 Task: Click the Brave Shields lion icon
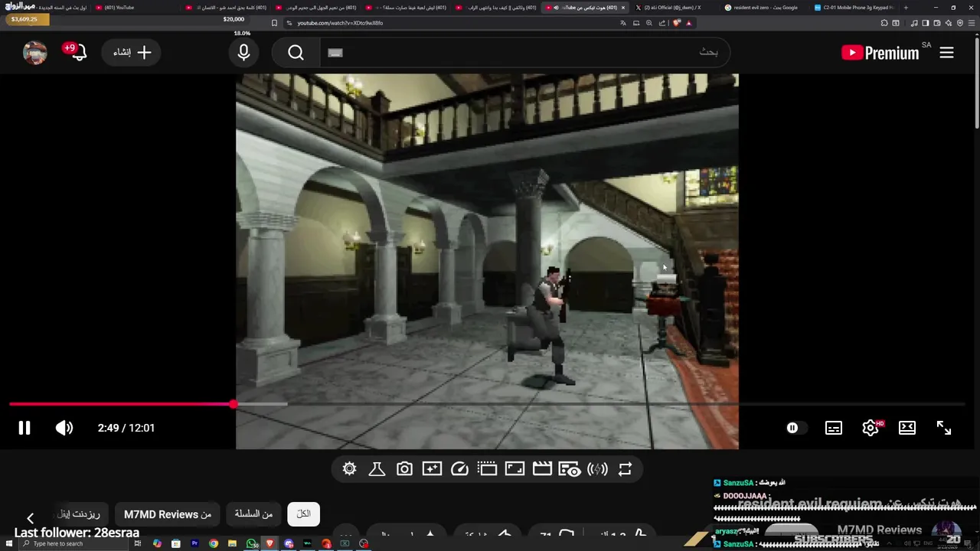pyautogui.click(x=676, y=23)
